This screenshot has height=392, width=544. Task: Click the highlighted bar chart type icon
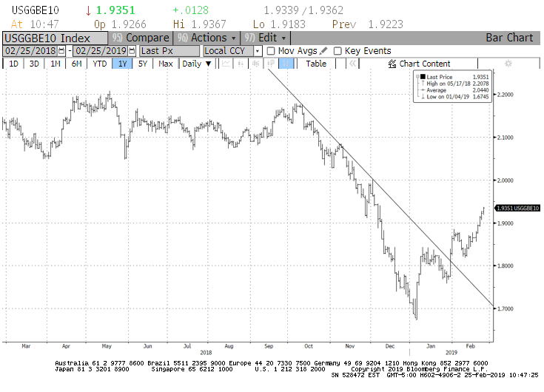coord(287,64)
